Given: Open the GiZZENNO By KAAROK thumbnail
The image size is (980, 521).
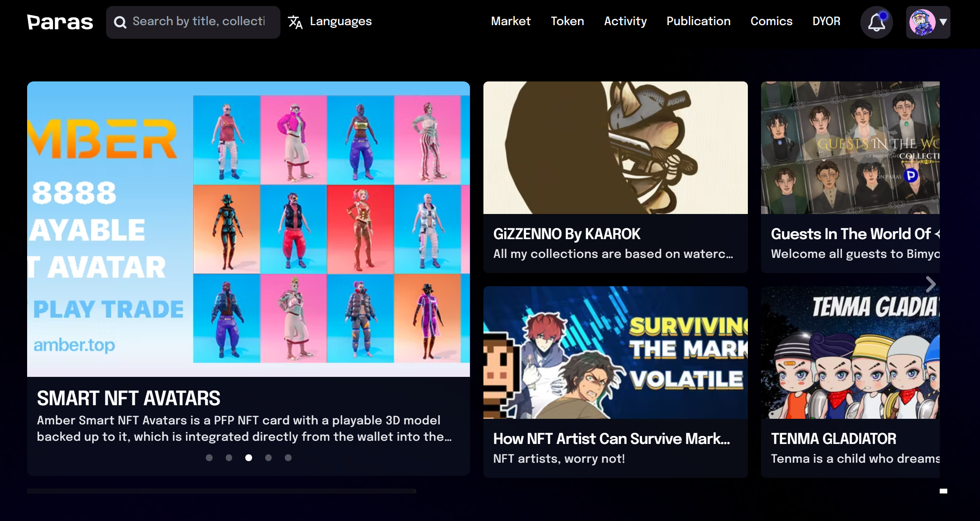Looking at the screenshot, I should click(615, 148).
